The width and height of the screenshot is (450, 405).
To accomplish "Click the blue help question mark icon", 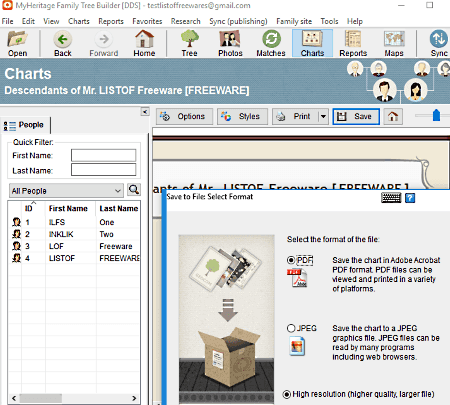I will coord(410,198).
